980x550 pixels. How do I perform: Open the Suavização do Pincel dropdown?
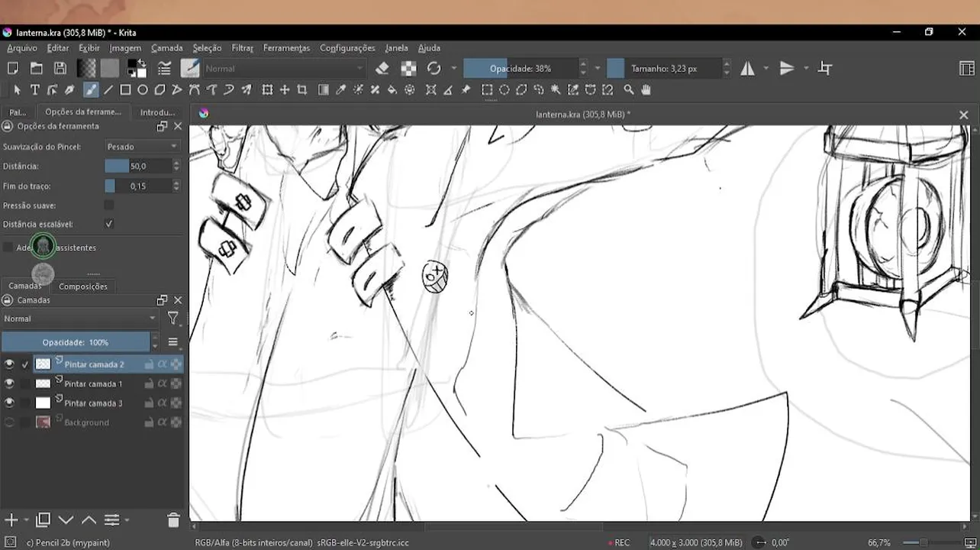click(142, 147)
